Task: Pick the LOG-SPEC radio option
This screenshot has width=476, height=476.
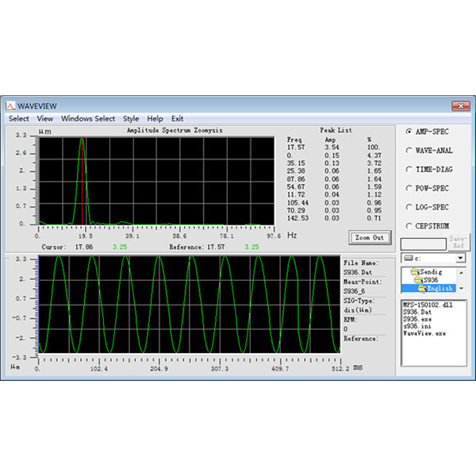Action: (409, 206)
